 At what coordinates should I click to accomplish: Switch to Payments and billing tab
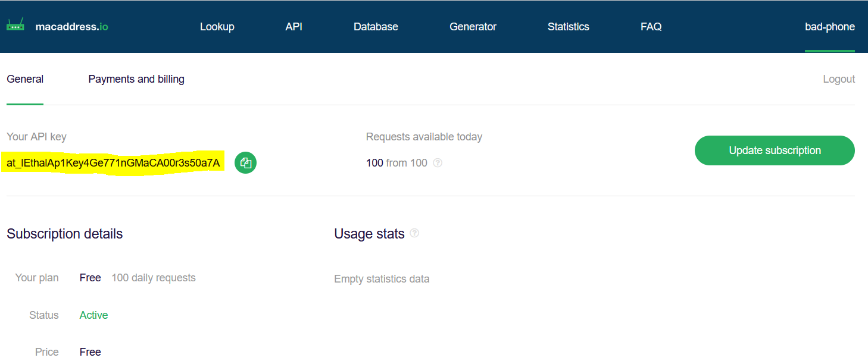click(136, 79)
